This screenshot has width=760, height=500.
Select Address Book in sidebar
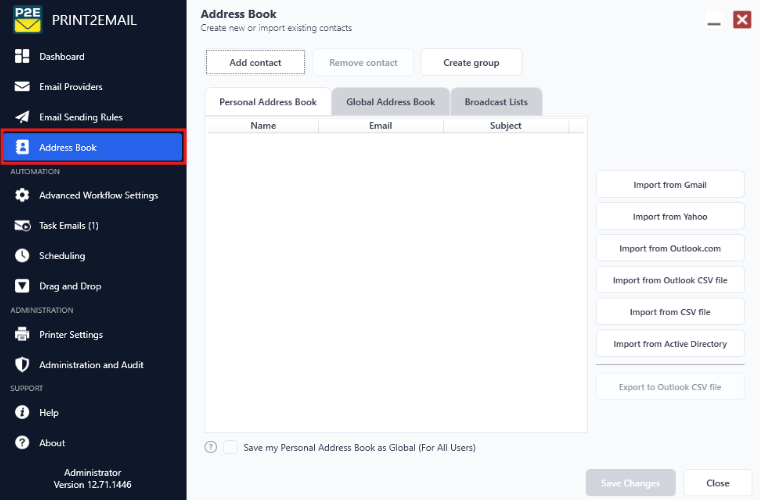(93, 147)
